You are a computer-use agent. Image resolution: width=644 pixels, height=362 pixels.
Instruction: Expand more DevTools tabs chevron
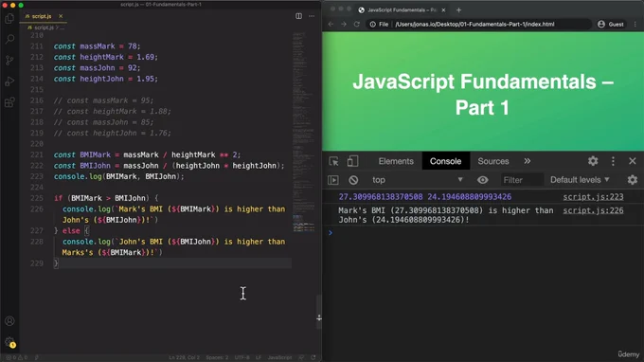527,161
